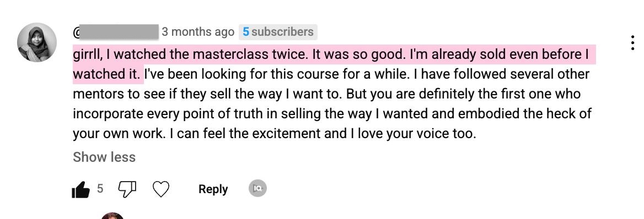Click the line starting 'incorporate every point'
Screen dimensions: 644x219
tap(332, 113)
